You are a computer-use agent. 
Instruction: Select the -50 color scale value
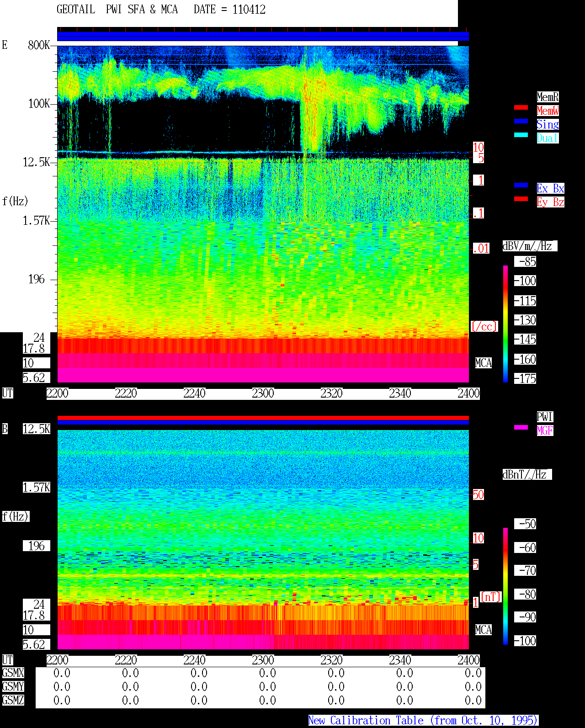[x=526, y=524]
